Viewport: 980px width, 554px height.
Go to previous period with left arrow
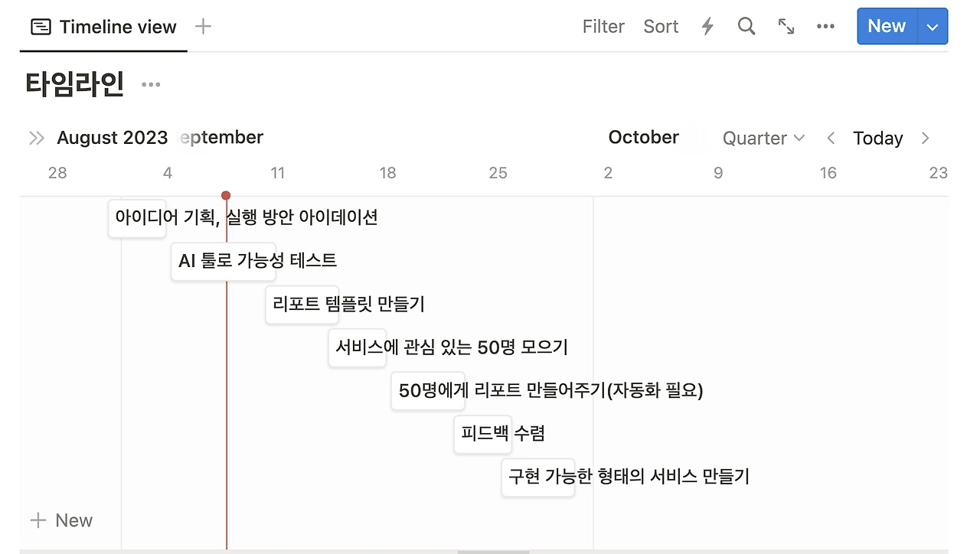[x=831, y=138]
